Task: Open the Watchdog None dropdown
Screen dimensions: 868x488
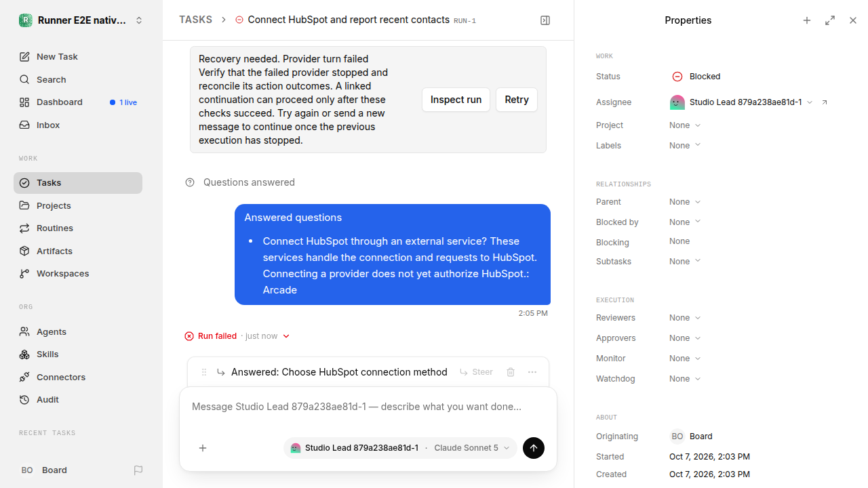Action: 685,379
